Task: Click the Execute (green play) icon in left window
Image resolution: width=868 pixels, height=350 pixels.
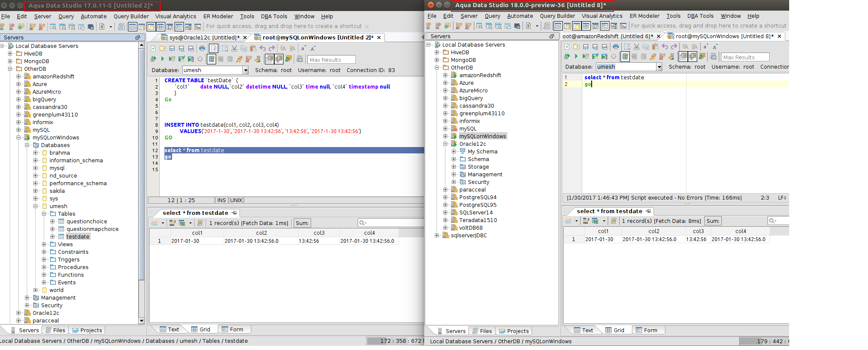Action: pos(162,59)
